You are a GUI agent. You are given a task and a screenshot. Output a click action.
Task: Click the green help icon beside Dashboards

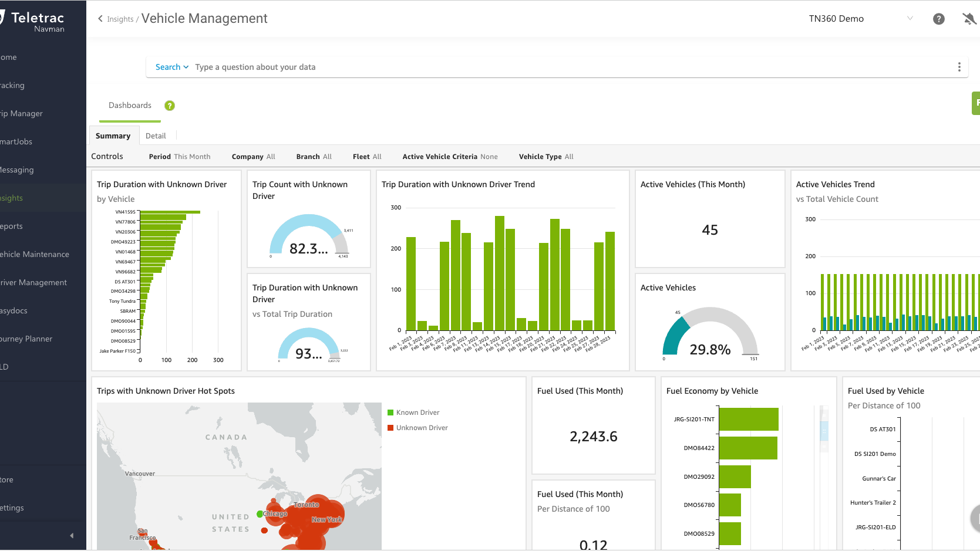170,106
